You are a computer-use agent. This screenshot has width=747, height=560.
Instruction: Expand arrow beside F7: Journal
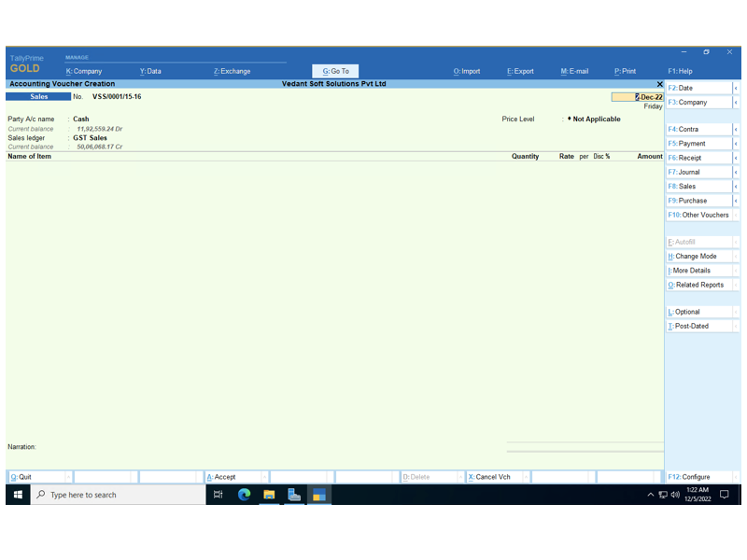coord(736,173)
